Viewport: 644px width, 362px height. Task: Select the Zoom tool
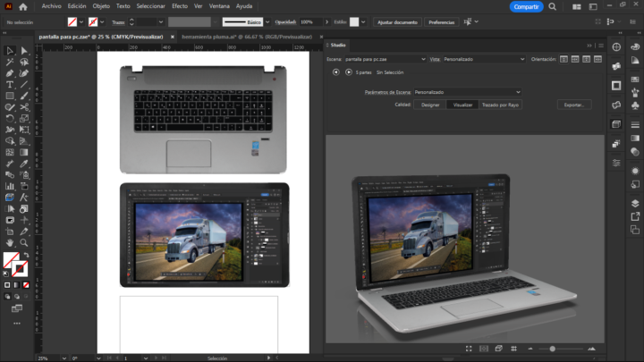[24, 242]
